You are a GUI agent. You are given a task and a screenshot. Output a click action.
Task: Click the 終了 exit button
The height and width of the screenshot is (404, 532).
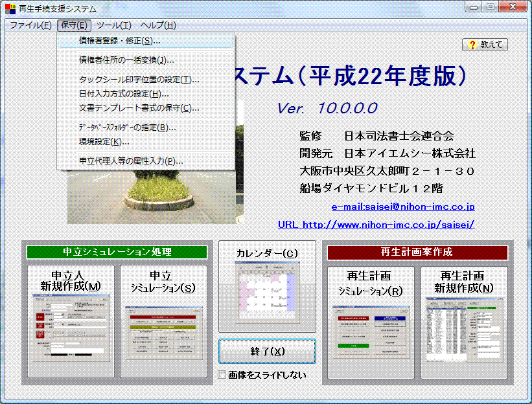click(x=267, y=352)
